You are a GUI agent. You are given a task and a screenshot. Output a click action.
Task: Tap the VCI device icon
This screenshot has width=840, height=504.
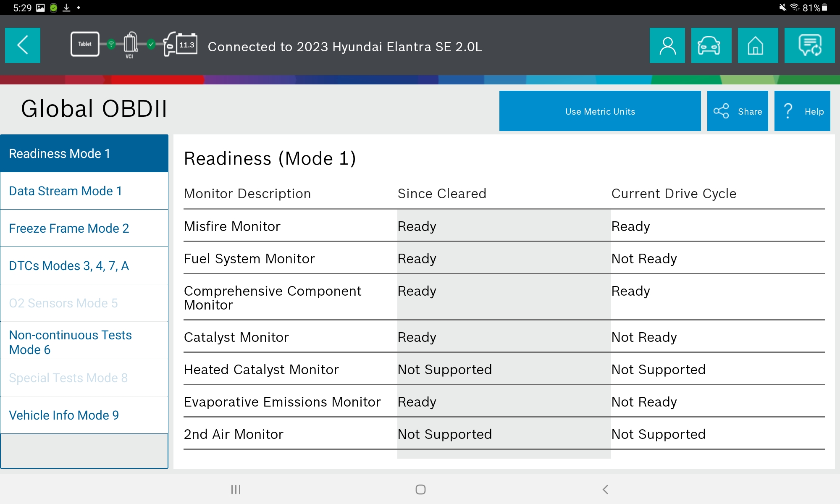tap(130, 44)
